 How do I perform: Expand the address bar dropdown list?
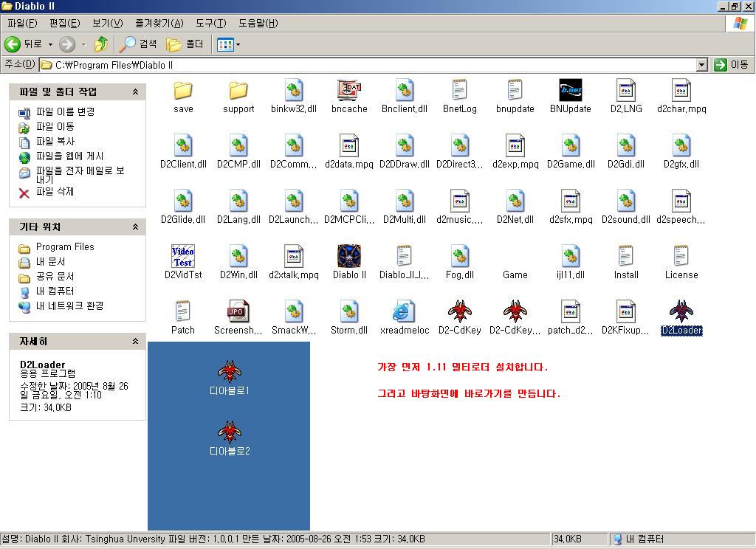(701, 65)
